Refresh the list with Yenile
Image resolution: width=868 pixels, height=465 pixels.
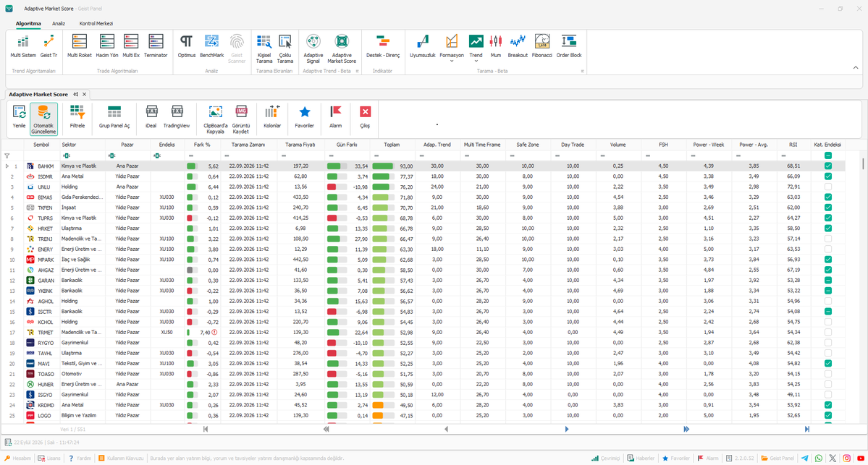tap(19, 118)
